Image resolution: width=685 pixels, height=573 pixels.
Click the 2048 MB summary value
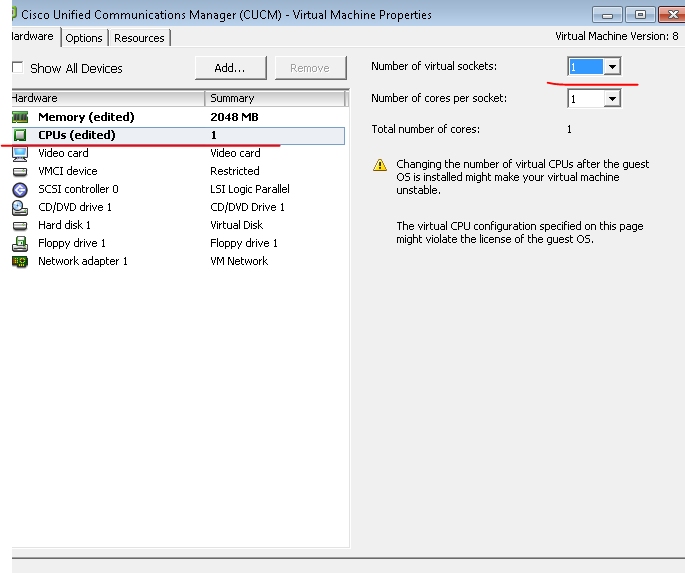[234, 117]
